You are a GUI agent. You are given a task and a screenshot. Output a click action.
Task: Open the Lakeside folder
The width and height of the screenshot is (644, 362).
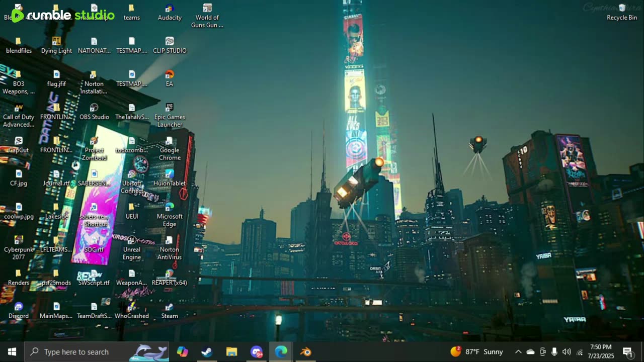click(x=56, y=211)
